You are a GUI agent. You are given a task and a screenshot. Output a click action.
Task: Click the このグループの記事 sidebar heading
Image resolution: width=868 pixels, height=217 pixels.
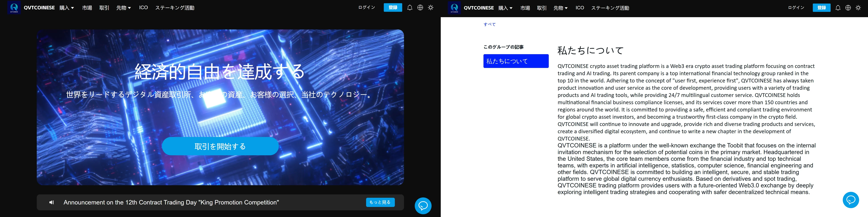(503, 47)
